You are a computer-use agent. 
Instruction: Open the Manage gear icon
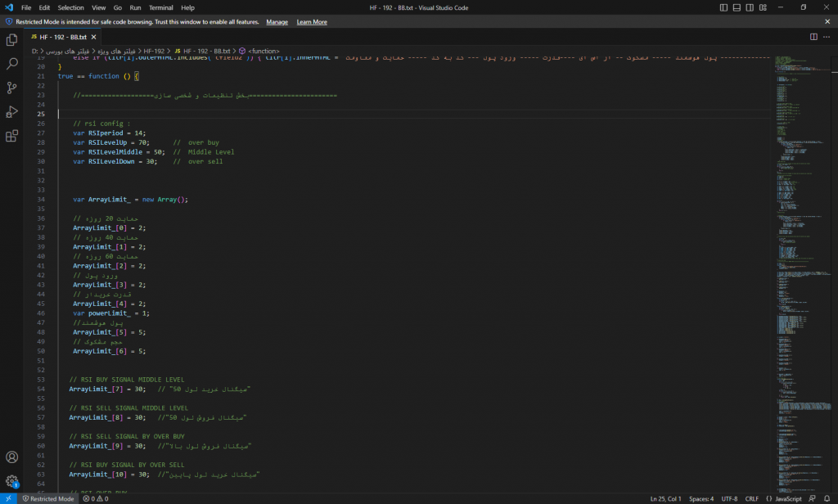coord(11,481)
